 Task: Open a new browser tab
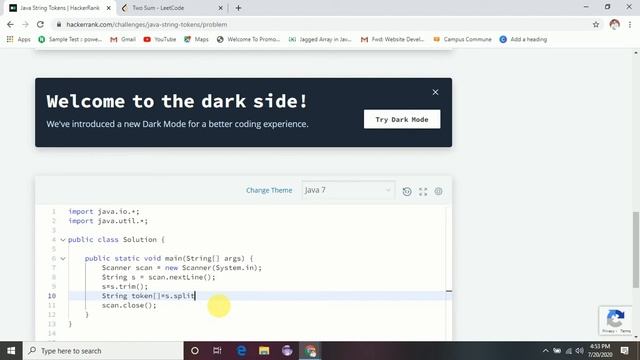tap(238, 8)
